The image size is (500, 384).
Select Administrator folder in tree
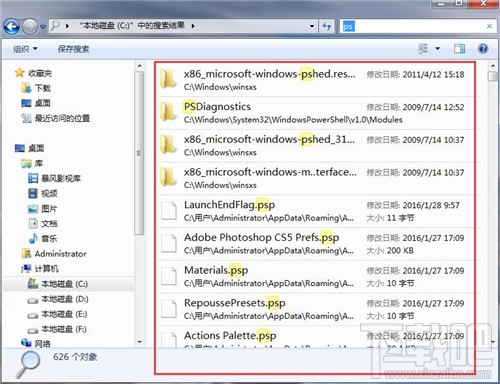pyautogui.click(x=54, y=254)
